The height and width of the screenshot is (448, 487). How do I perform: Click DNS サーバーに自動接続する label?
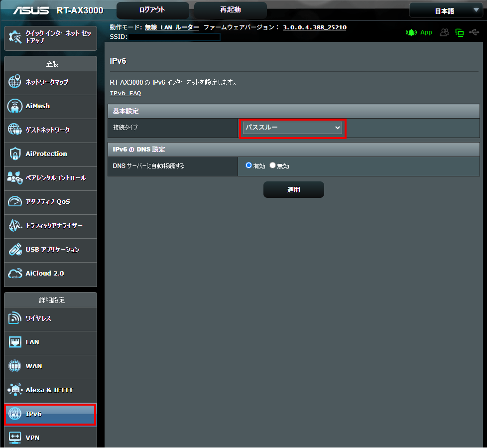click(x=148, y=166)
